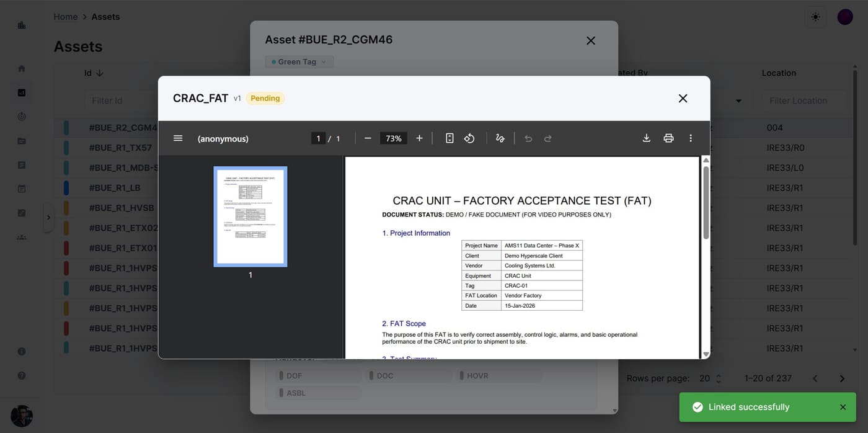Select the page 1 thumbnail
The height and width of the screenshot is (433, 868).
[250, 216]
